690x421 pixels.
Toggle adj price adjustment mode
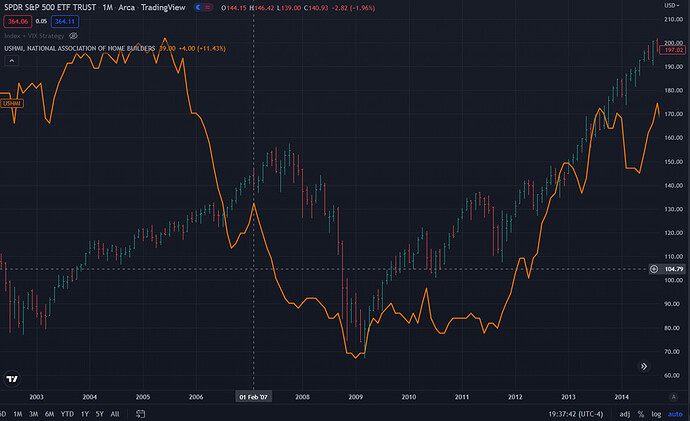(x=624, y=414)
